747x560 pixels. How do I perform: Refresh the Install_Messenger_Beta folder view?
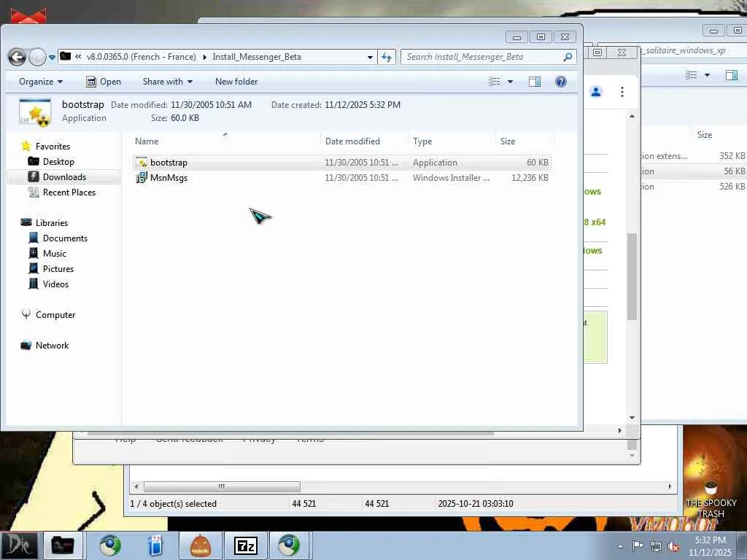[387, 57]
